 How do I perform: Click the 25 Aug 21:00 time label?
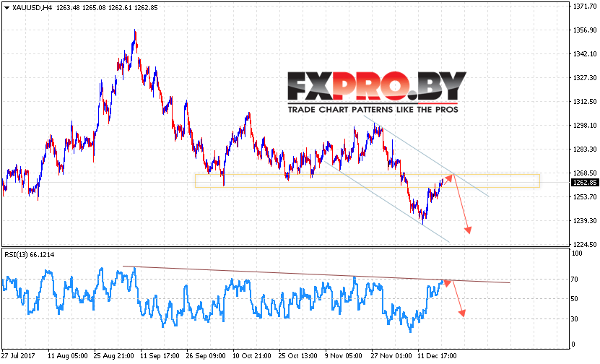coord(113,355)
